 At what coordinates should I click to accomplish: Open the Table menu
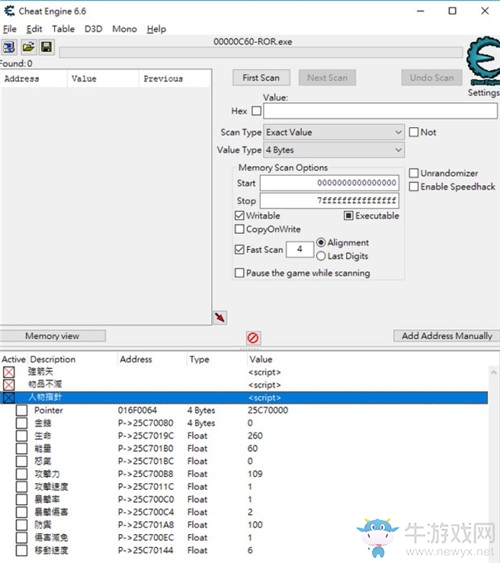point(63,29)
